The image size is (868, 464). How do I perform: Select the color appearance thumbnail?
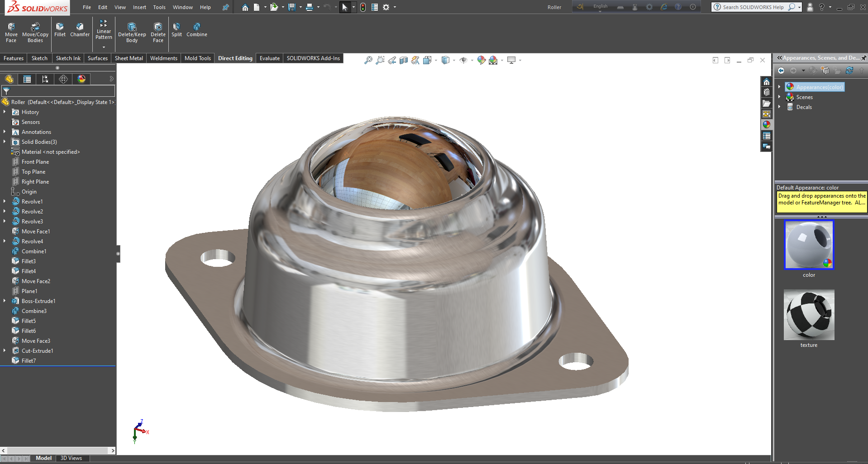pos(809,245)
